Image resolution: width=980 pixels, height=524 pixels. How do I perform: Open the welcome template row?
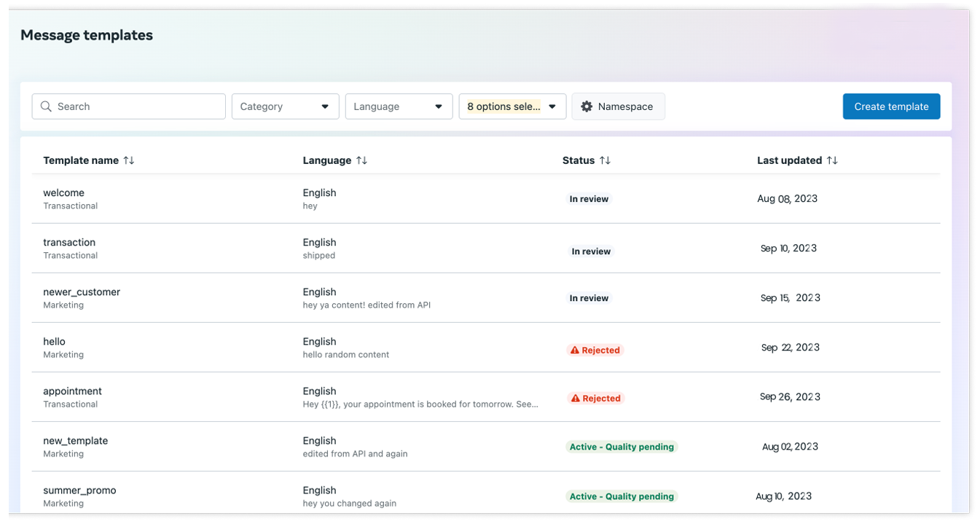click(x=64, y=193)
